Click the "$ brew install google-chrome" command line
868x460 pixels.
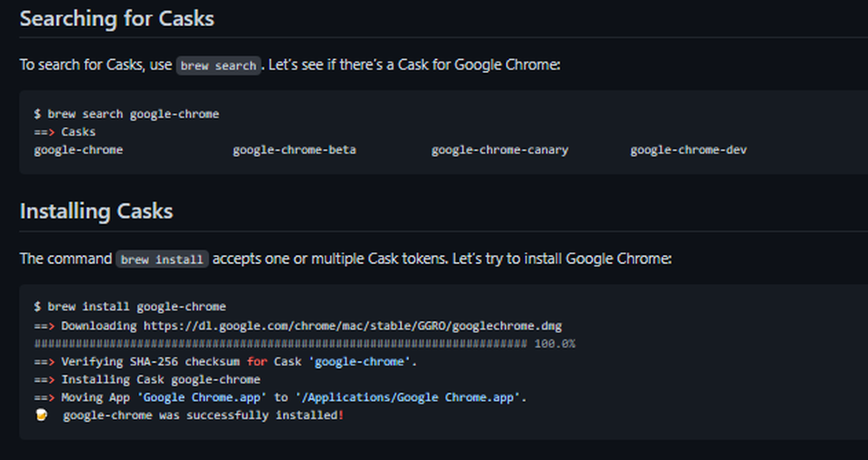point(129,306)
